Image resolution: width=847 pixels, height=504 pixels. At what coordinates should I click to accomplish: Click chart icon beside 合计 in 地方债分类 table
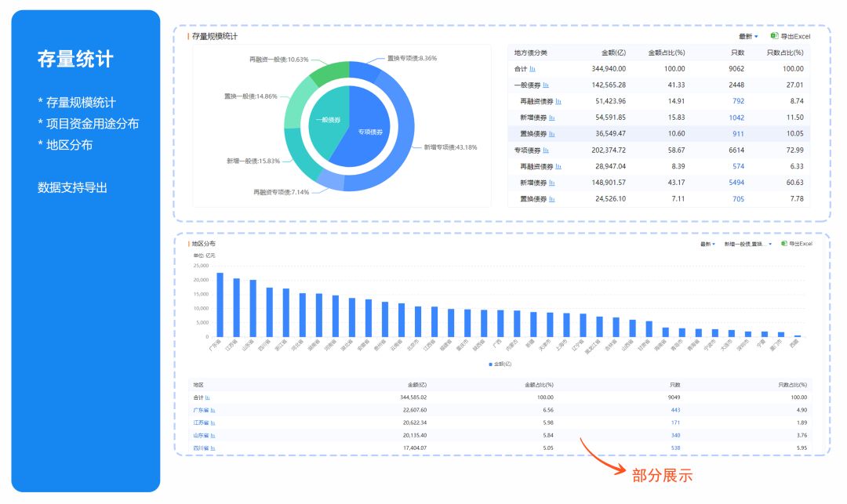click(533, 69)
